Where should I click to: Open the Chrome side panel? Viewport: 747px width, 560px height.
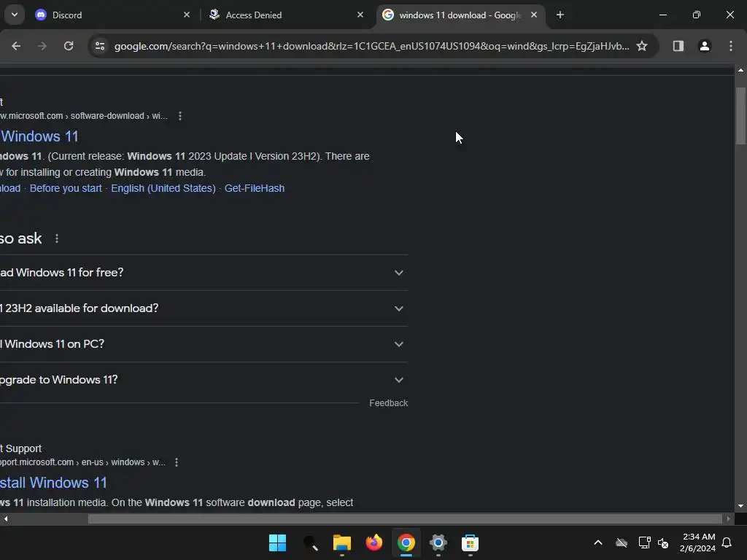[678, 46]
